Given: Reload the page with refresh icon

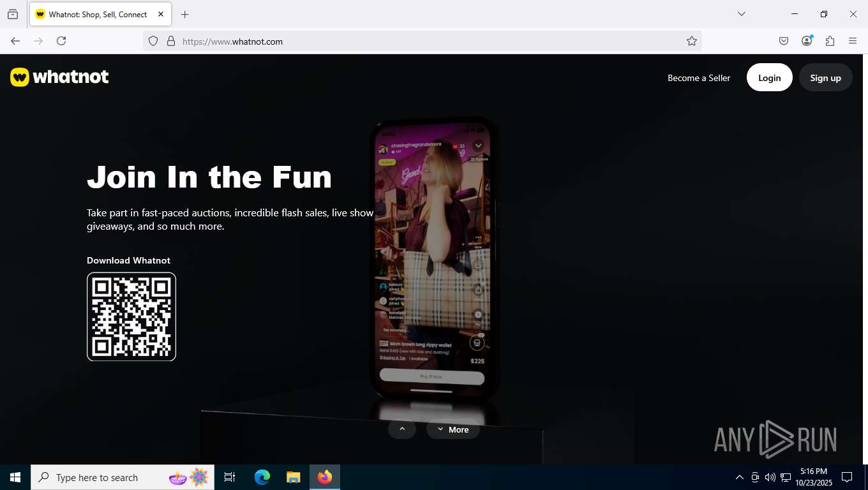Looking at the screenshot, I should (61, 41).
